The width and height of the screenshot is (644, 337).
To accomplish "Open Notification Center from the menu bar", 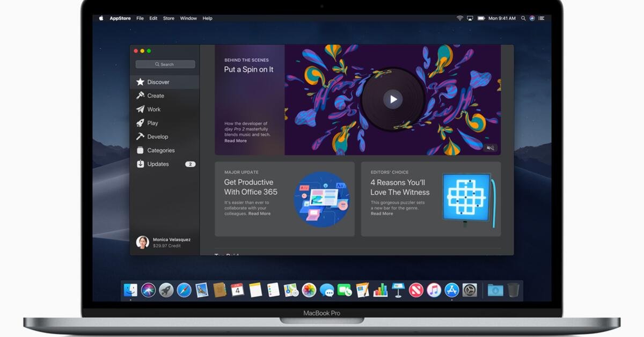I will (x=540, y=18).
